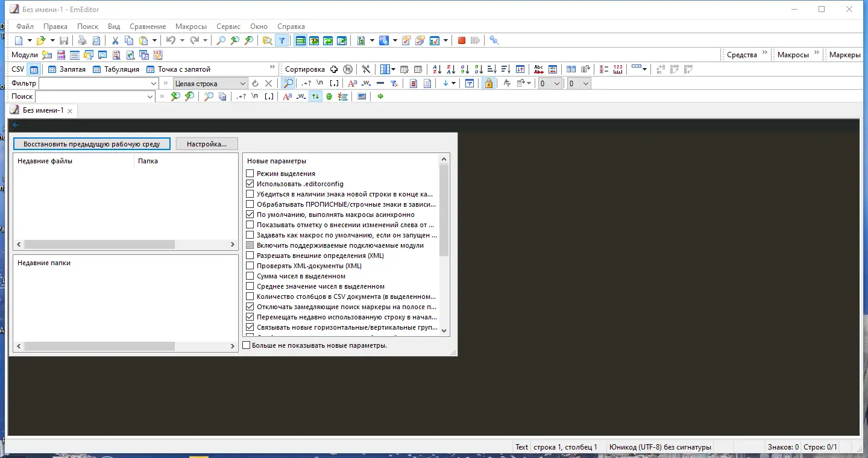The image size is (868, 458).
Task: Click the Запятая comma-separated mode icon
Action: point(52,69)
